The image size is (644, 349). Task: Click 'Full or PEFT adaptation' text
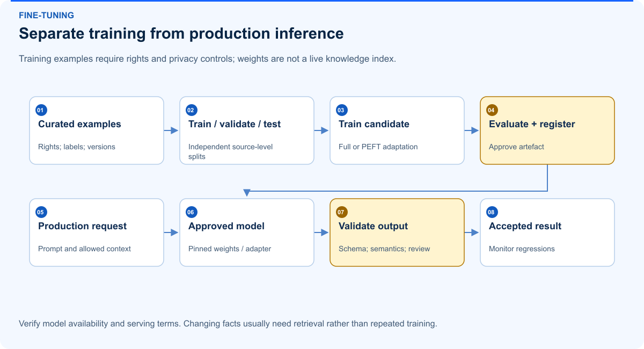tap(378, 147)
